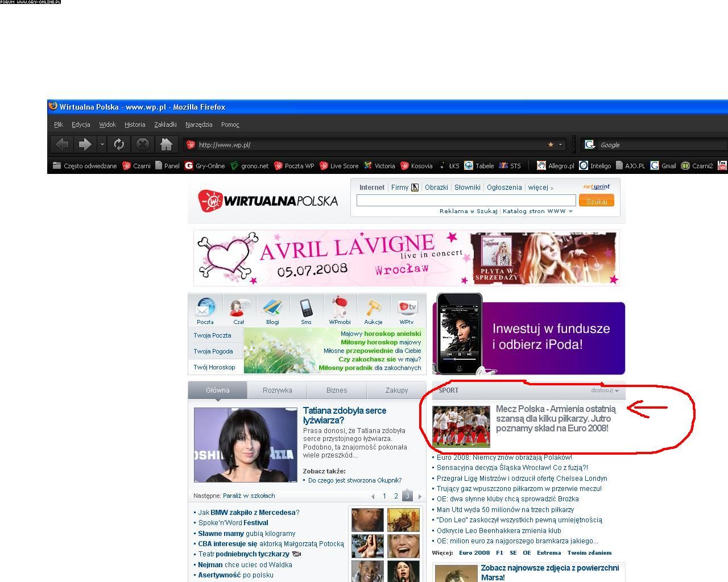Click the Avril Lavigne concert banner
Image resolution: width=728 pixels, height=582 pixels.
[407, 258]
